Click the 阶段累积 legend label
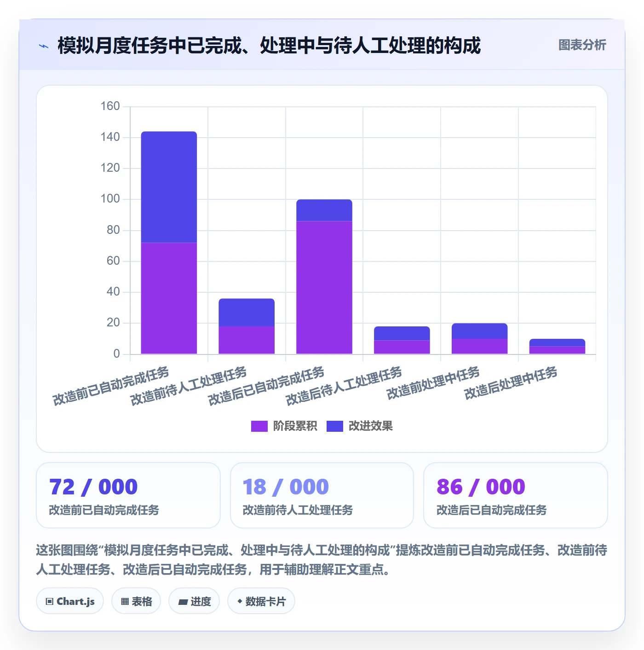Screen dimensions: 644x650 click(295, 426)
